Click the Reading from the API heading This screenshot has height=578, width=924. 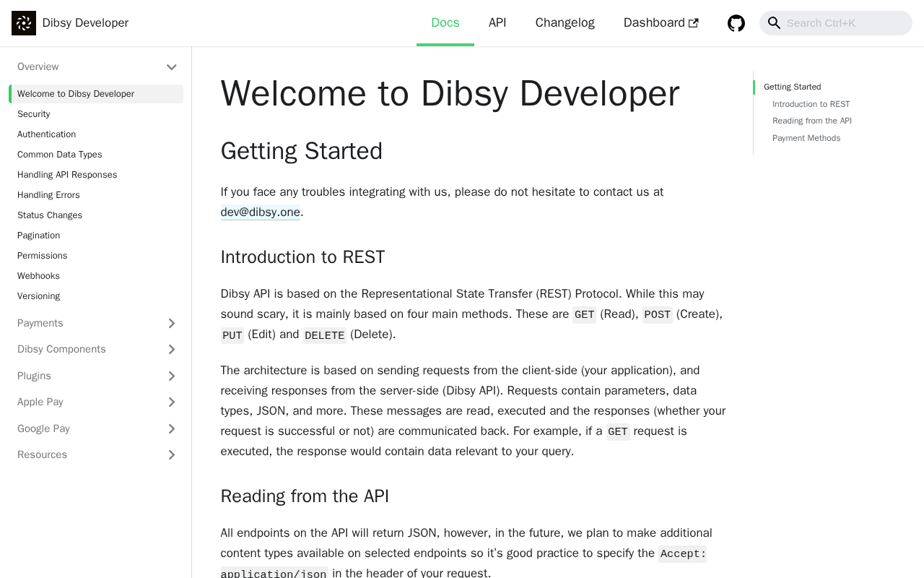pos(305,496)
